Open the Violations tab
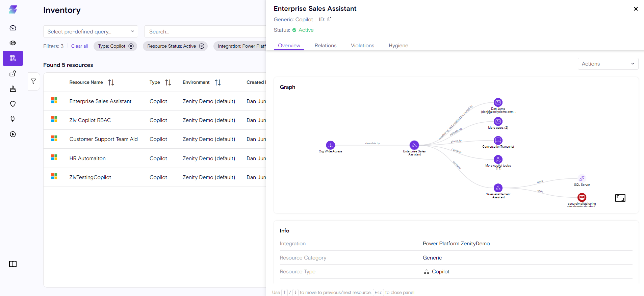 tap(362, 46)
